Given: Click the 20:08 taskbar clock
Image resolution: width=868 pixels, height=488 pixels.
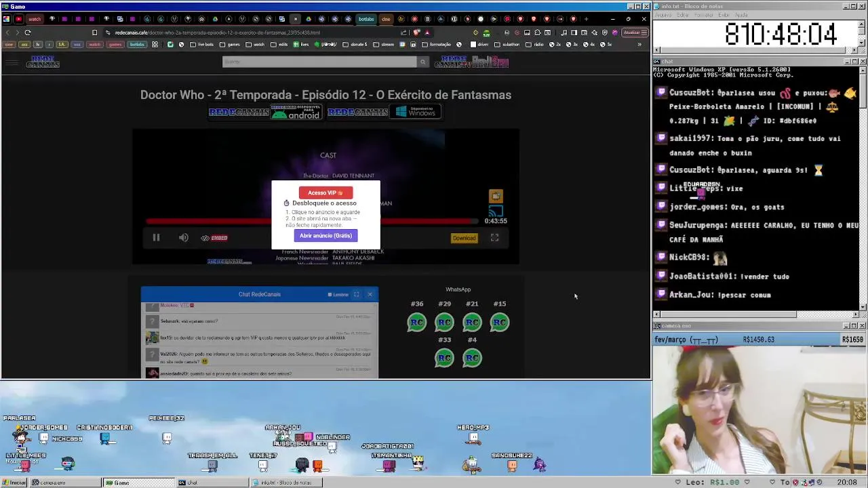Looking at the screenshot, I should tap(846, 483).
